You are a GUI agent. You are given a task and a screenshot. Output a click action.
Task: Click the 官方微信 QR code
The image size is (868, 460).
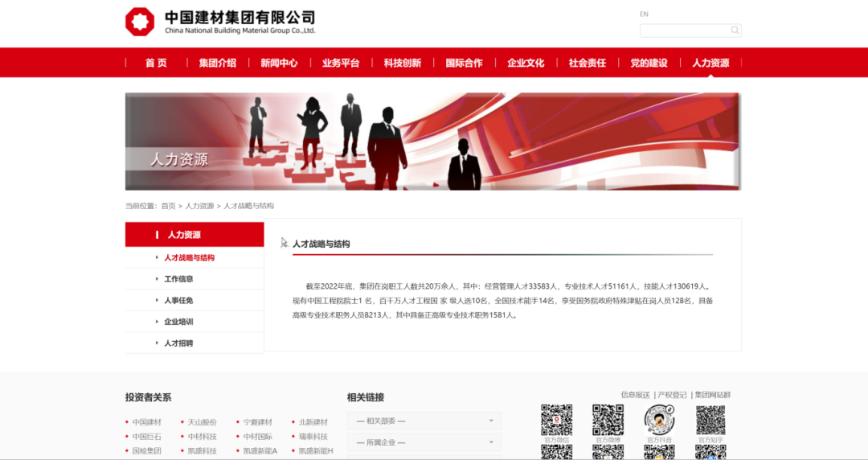click(556, 420)
